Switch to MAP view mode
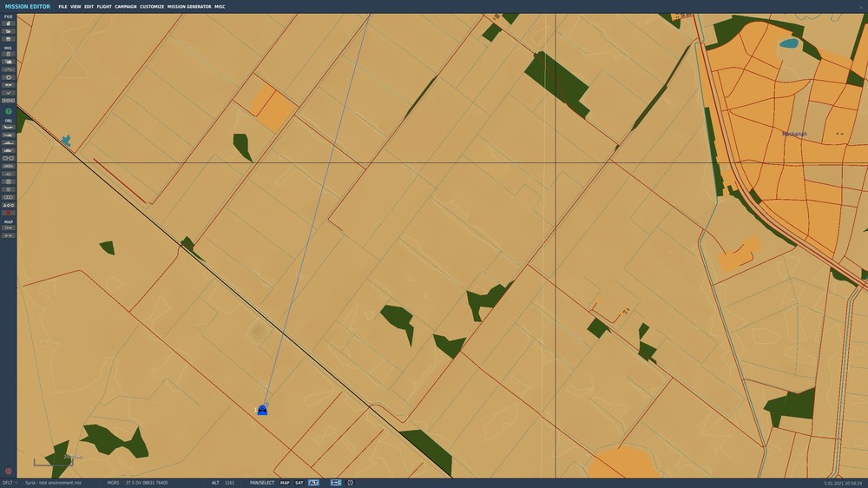Viewport: 868px width, 488px height. (x=285, y=483)
